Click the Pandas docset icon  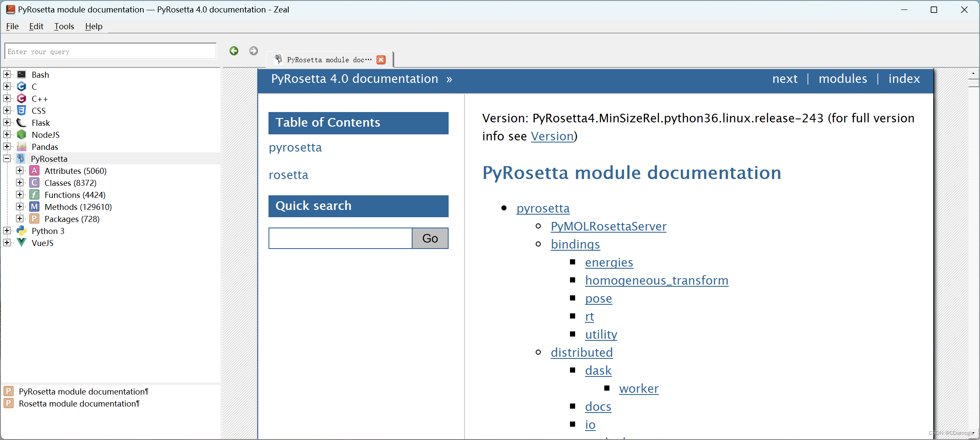[x=21, y=147]
